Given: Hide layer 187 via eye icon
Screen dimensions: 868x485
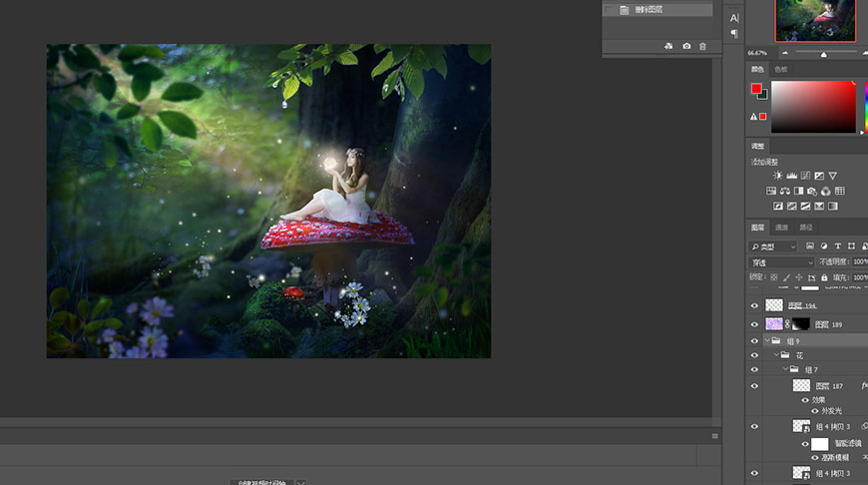Looking at the screenshot, I should pyautogui.click(x=754, y=386).
